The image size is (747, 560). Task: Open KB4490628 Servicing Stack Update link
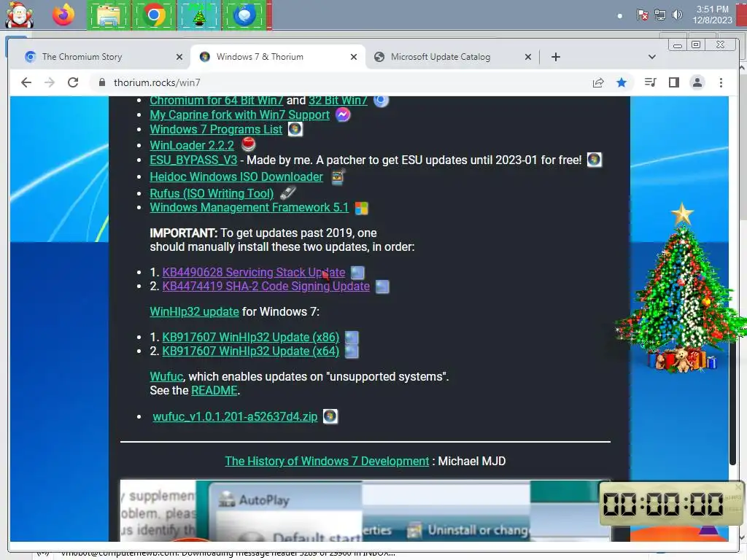coord(253,272)
